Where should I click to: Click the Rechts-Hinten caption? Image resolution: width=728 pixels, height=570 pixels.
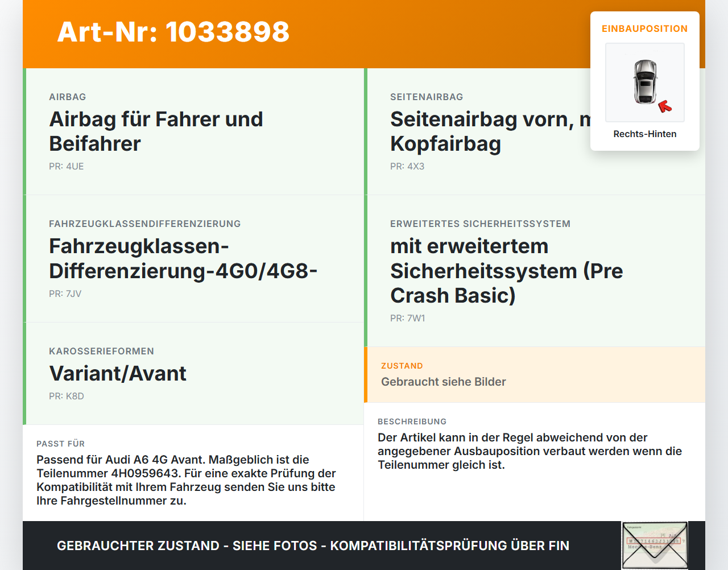[x=645, y=134]
